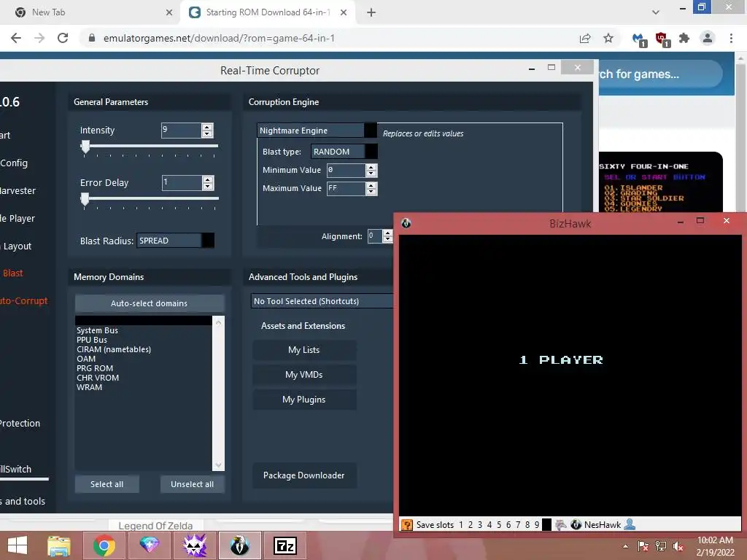Screen dimensions: 747x560
Task: Reload the page with refresh icon
Action: click(63, 38)
